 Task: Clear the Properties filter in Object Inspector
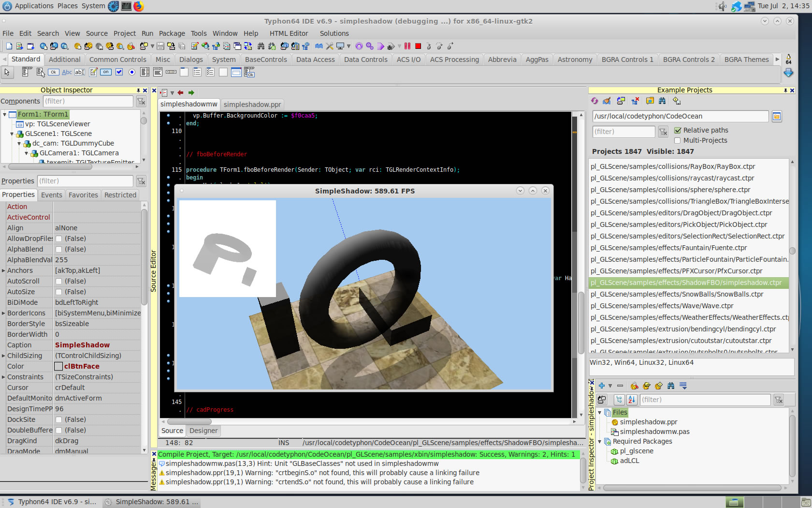tap(141, 181)
